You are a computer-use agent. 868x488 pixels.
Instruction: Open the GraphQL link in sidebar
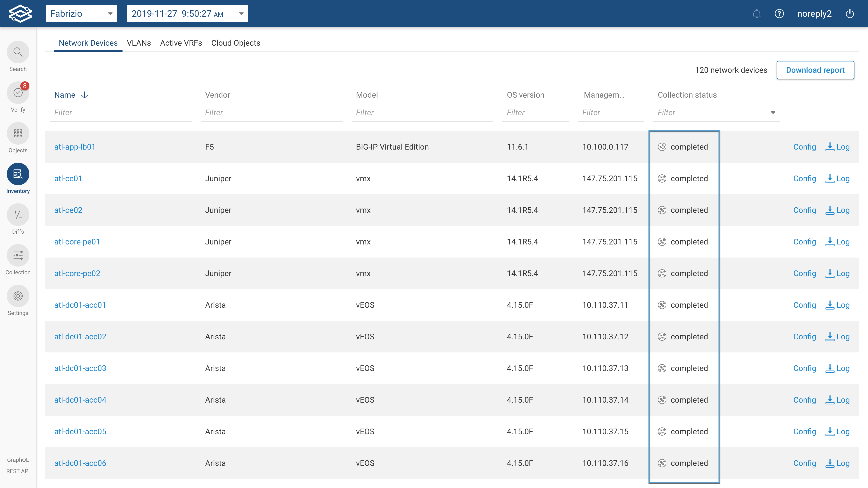[x=18, y=460]
